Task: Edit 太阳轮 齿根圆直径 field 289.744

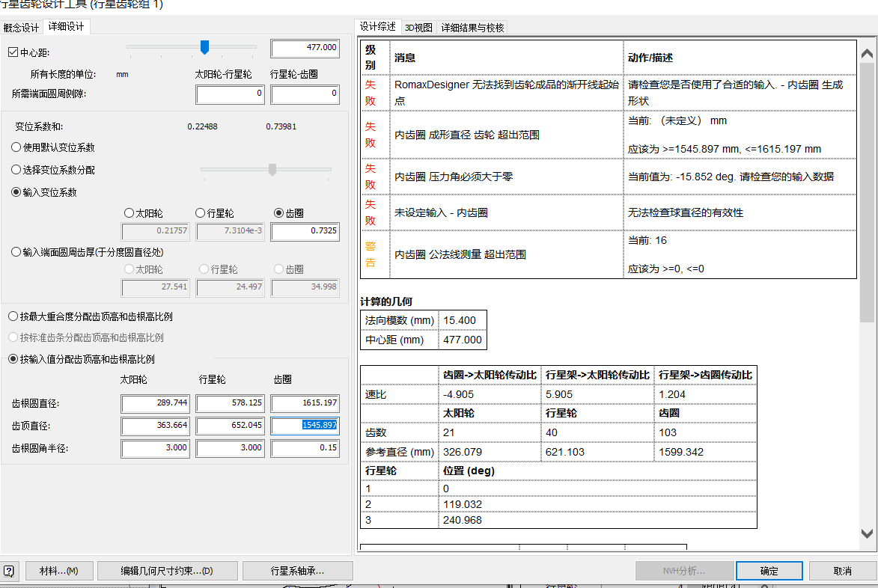Action: pyautogui.click(x=156, y=403)
